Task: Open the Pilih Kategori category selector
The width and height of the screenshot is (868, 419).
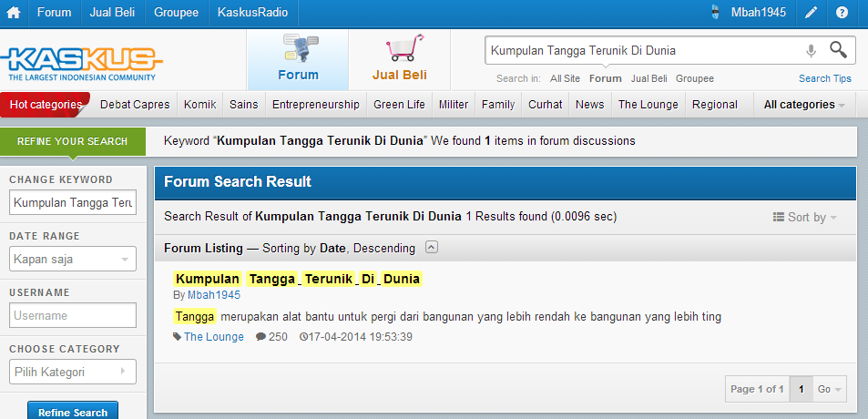Action: tap(73, 372)
